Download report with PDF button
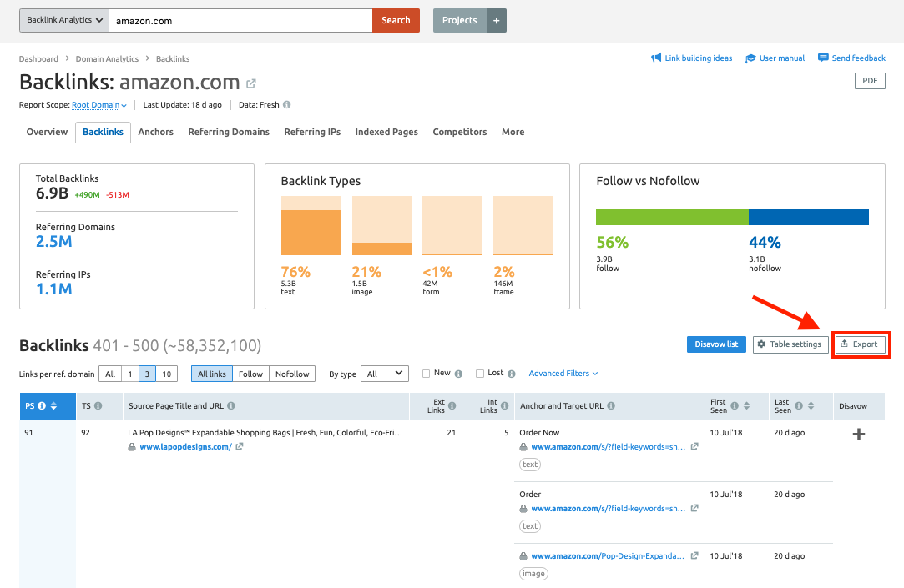Viewport: 904px width, 588px height. coord(870,81)
